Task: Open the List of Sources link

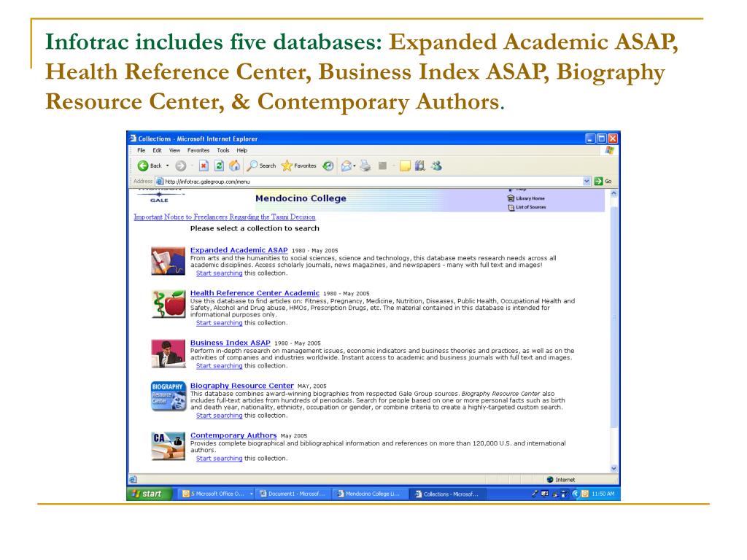Action: pyautogui.click(x=527, y=207)
